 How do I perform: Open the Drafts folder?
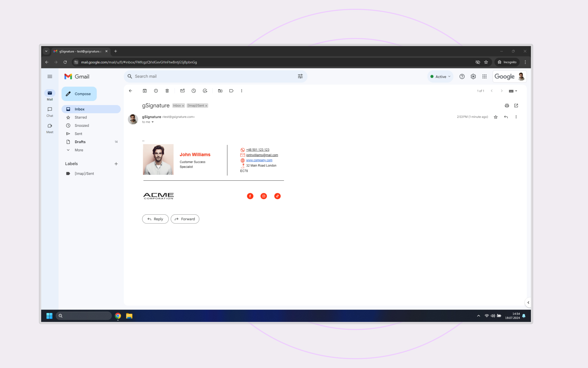(x=91, y=142)
